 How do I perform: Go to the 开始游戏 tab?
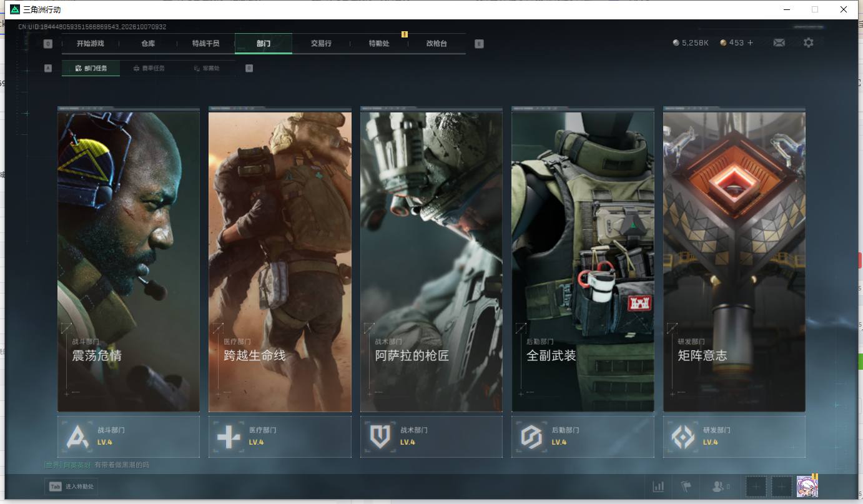point(91,44)
